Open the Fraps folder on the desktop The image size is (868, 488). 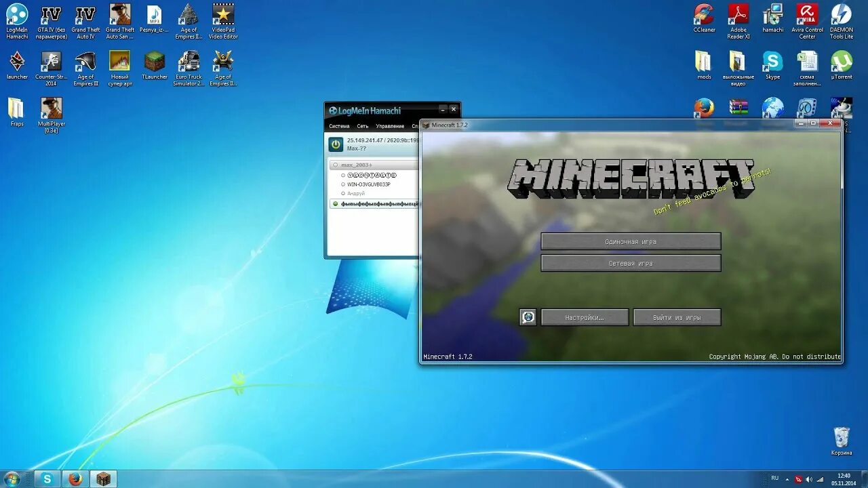(x=17, y=113)
